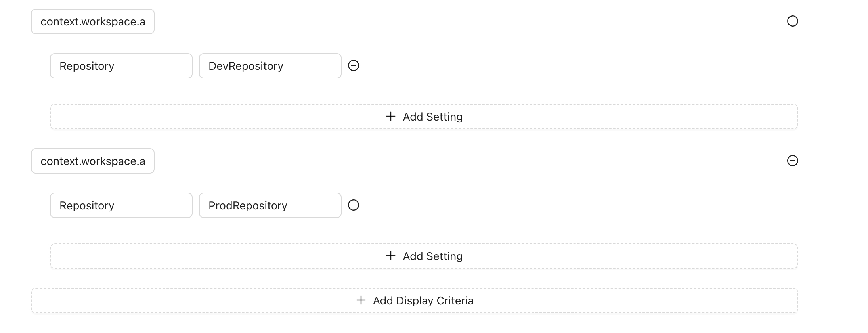868x333 pixels.
Task: Click plus icon of Add Display Criteria
Action: click(361, 300)
